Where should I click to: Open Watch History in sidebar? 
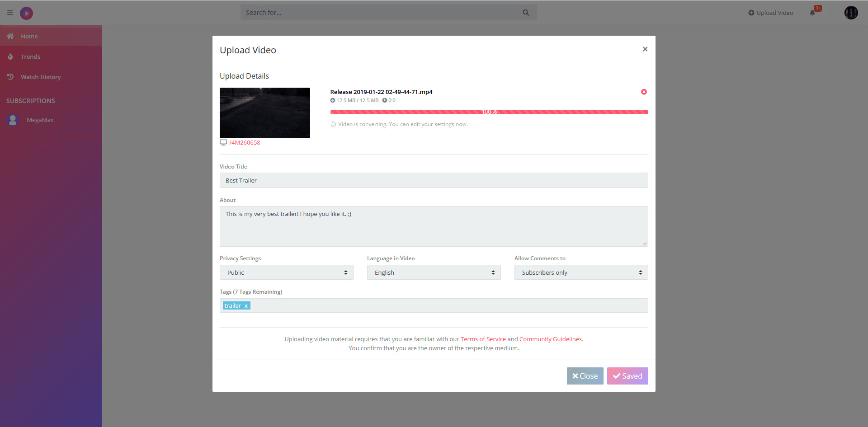click(51, 77)
